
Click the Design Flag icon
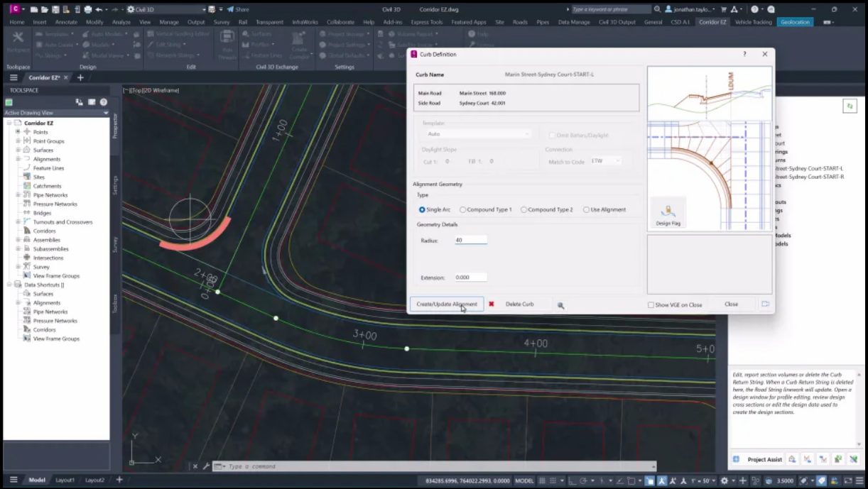coord(668,212)
